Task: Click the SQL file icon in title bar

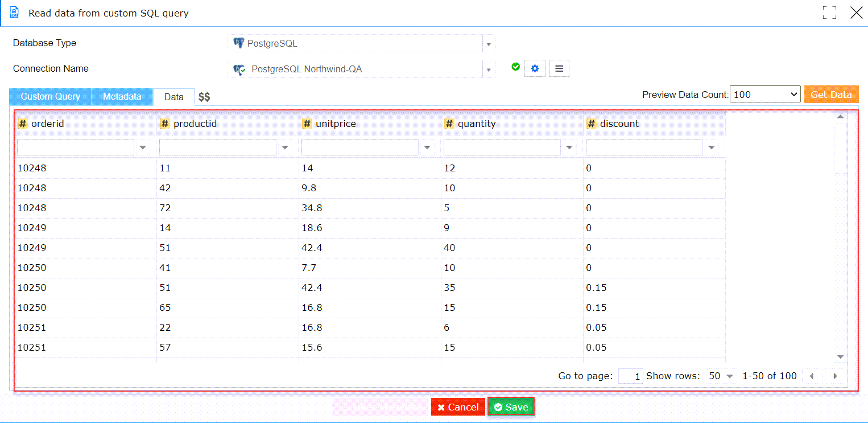Action: tap(14, 13)
